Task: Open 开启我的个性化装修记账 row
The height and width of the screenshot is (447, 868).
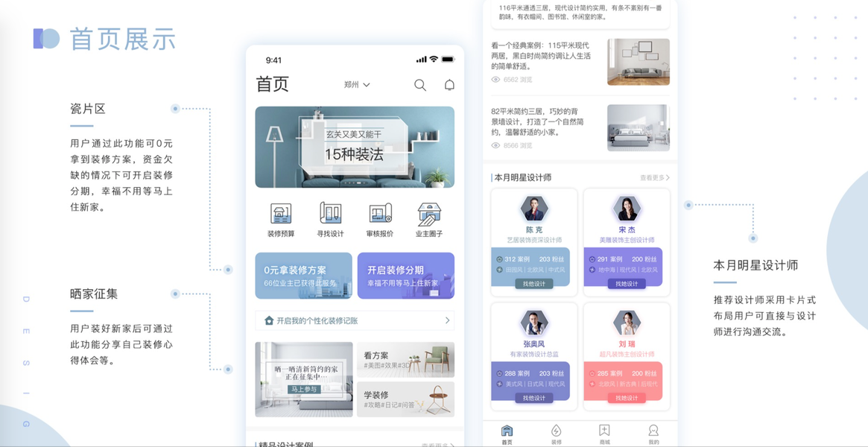Action: [x=355, y=320]
